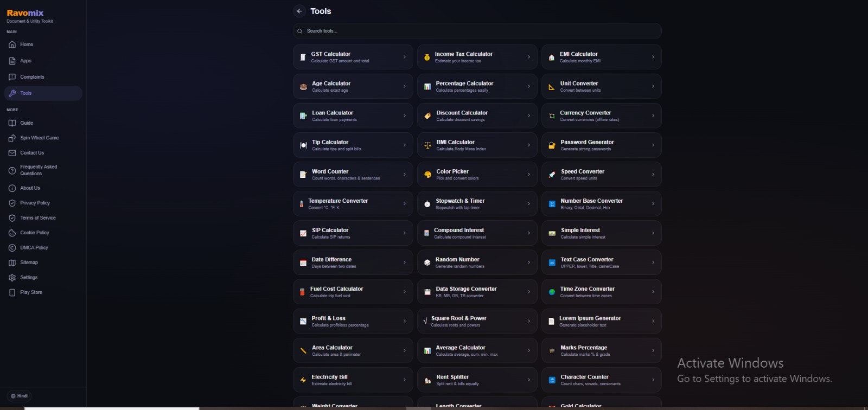Click the Data Storage Converter floppy icon
This screenshot has height=410, width=868.
click(427, 292)
